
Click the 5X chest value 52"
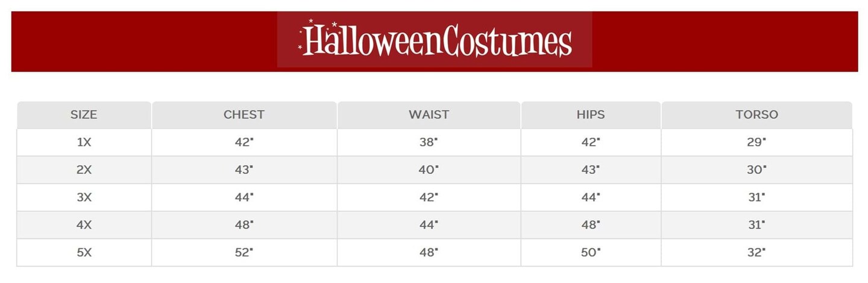[x=244, y=253]
